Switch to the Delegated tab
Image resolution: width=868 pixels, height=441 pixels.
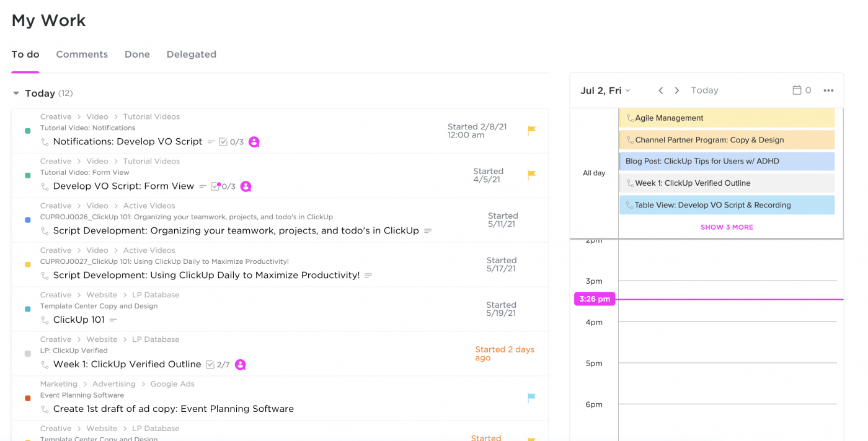191,55
